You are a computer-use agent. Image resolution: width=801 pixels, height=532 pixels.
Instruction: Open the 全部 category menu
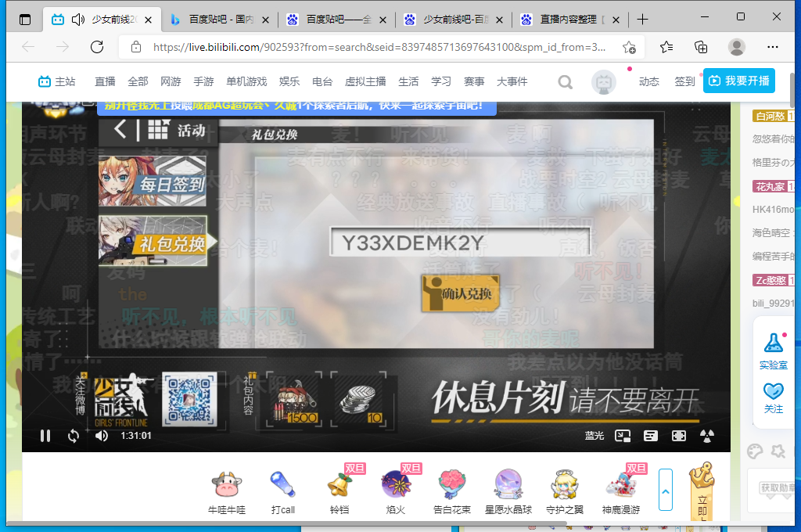point(138,82)
